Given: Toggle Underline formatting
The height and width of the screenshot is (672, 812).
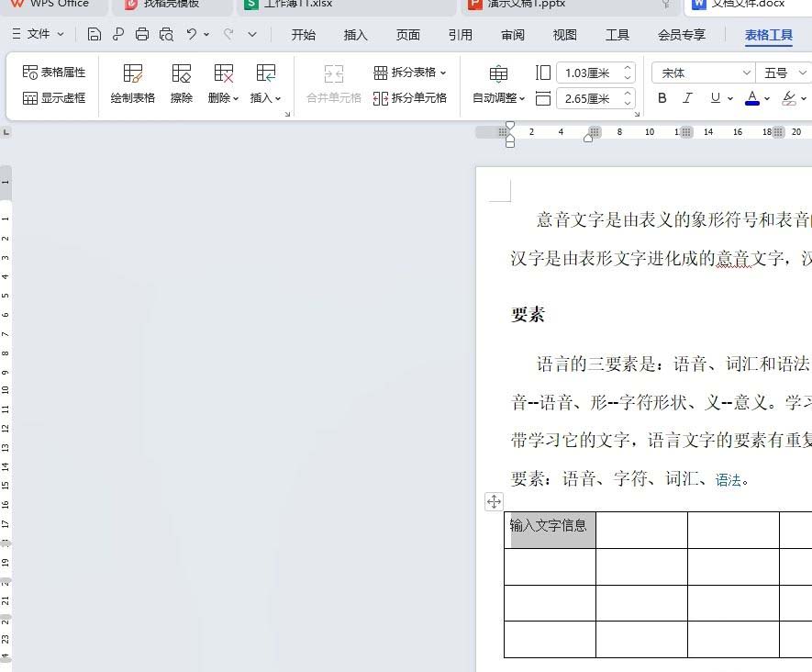Looking at the screenshot, I should click(715, 98).
